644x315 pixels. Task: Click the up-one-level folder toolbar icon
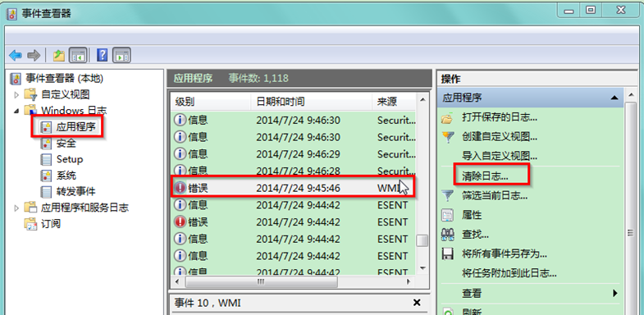click(x=59, y=55)
